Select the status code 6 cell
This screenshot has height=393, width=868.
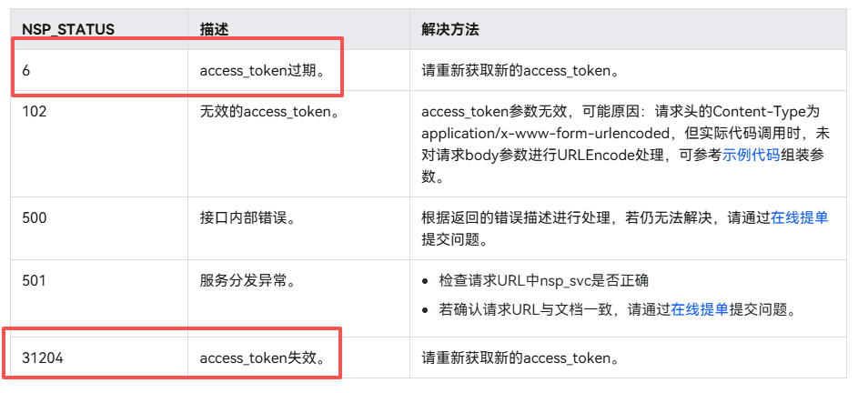click(x=26, y=69)
